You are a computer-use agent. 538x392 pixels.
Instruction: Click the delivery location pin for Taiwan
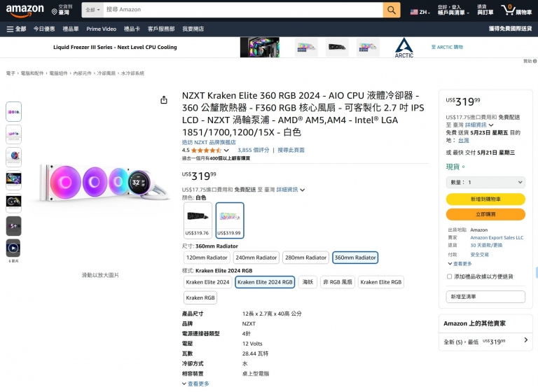click(x=54, y=12)
